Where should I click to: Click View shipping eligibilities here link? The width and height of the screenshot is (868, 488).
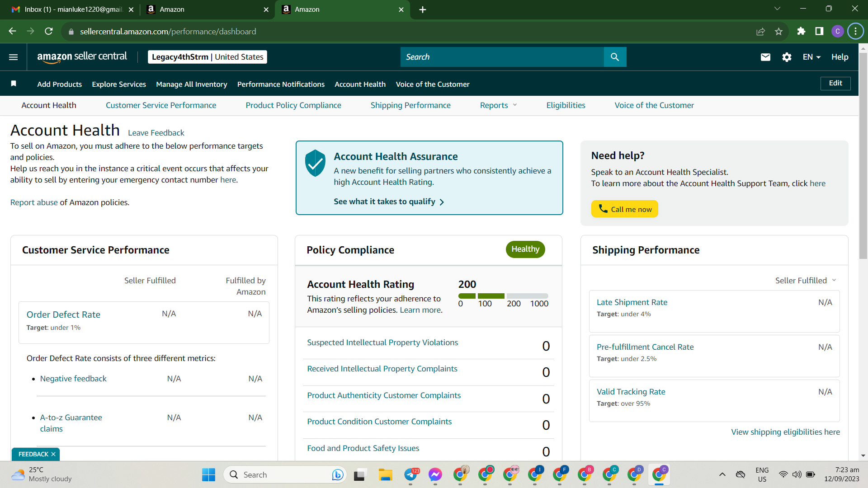point(786,432)
